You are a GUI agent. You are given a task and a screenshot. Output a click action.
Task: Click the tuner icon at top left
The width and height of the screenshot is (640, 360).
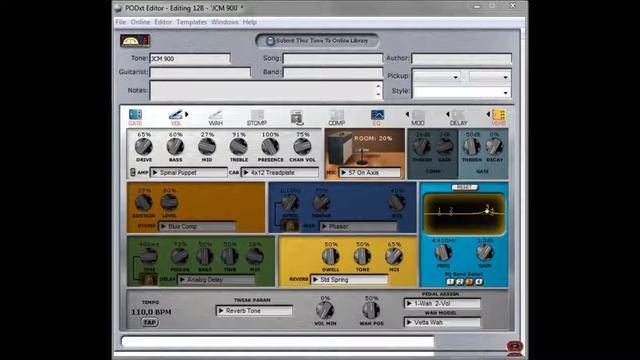pos(135,40)
